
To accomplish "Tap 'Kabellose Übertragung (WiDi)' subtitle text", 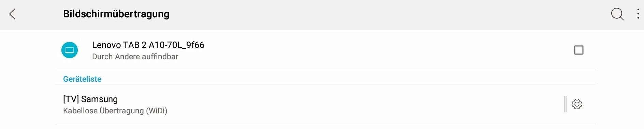I will [115, 111].
